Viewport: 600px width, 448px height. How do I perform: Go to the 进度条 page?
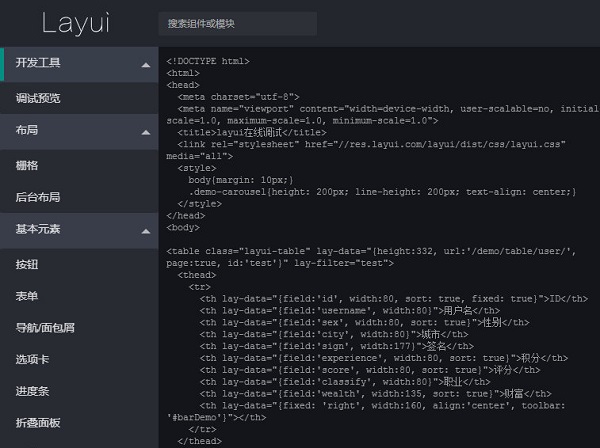coord(33,391)
